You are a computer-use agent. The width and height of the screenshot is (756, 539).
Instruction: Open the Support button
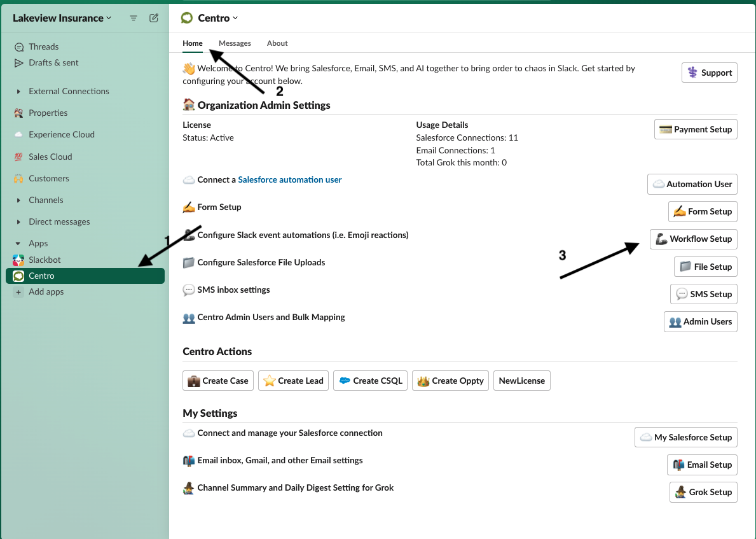709,73
